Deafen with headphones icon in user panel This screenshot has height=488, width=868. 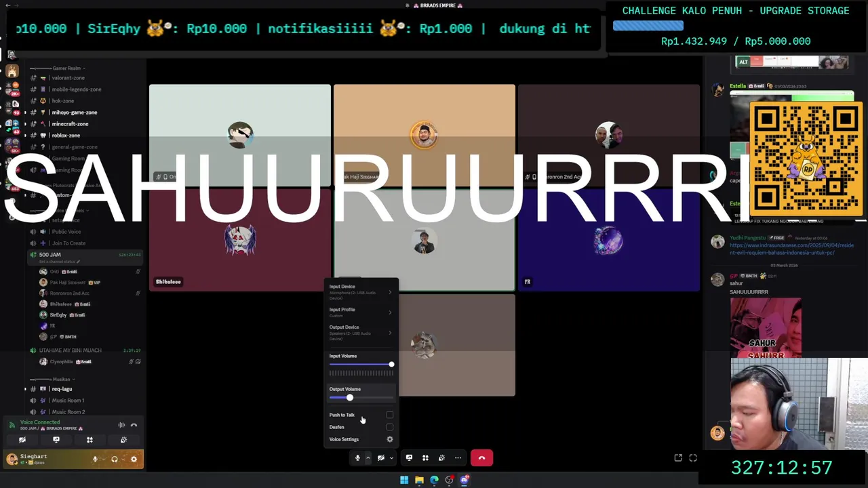pos(114,460)
